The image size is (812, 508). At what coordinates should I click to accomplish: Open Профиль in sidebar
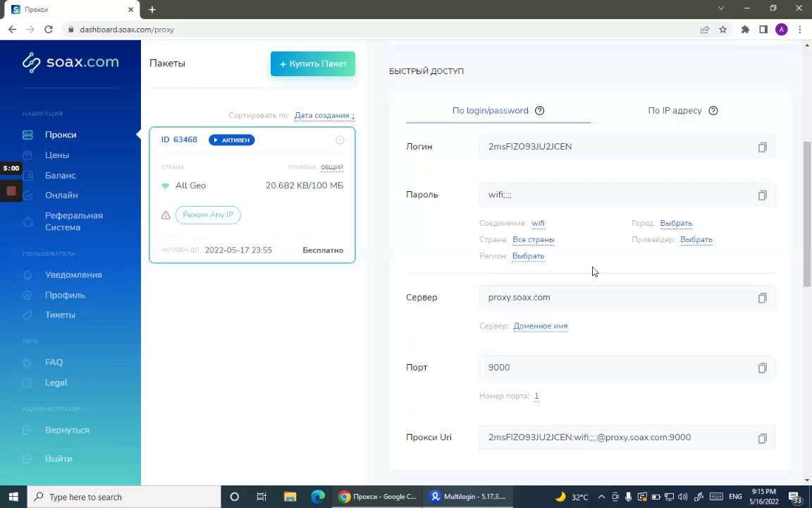tap(65, 295)
